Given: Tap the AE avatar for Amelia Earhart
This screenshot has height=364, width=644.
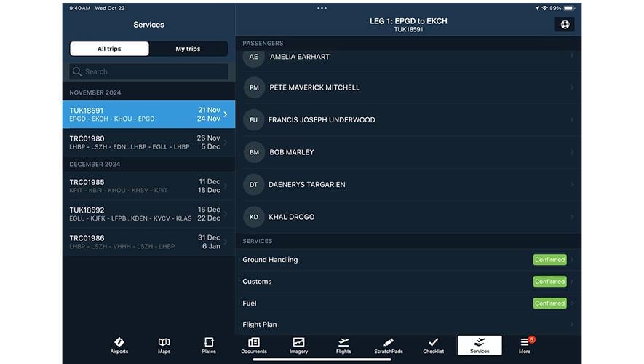Looking at the screenshot, I should pos(254,57).
